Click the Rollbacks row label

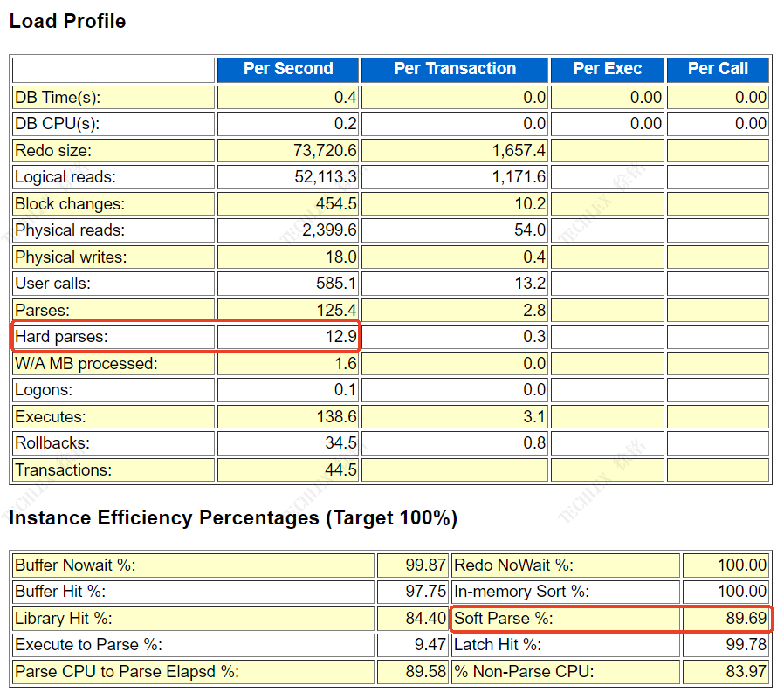(51, 443)
